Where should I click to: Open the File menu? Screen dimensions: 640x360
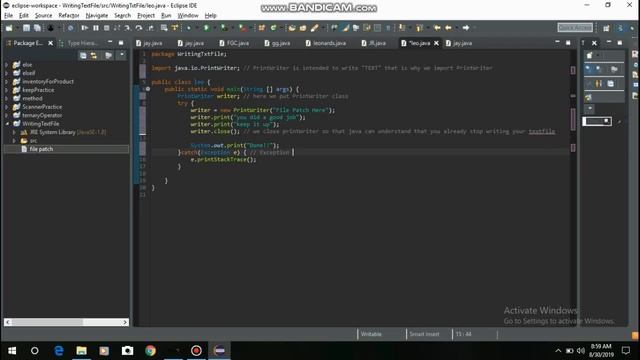[x=9, y=16]
